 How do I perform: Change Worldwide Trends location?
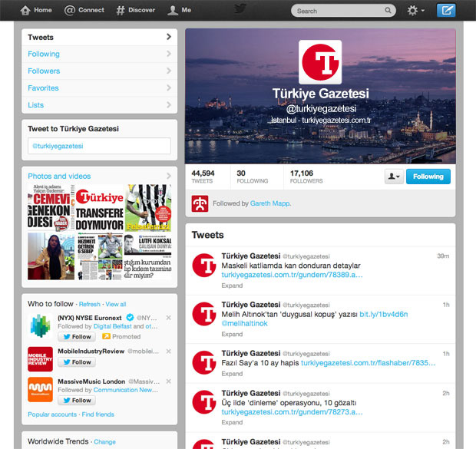click(104, 442)
